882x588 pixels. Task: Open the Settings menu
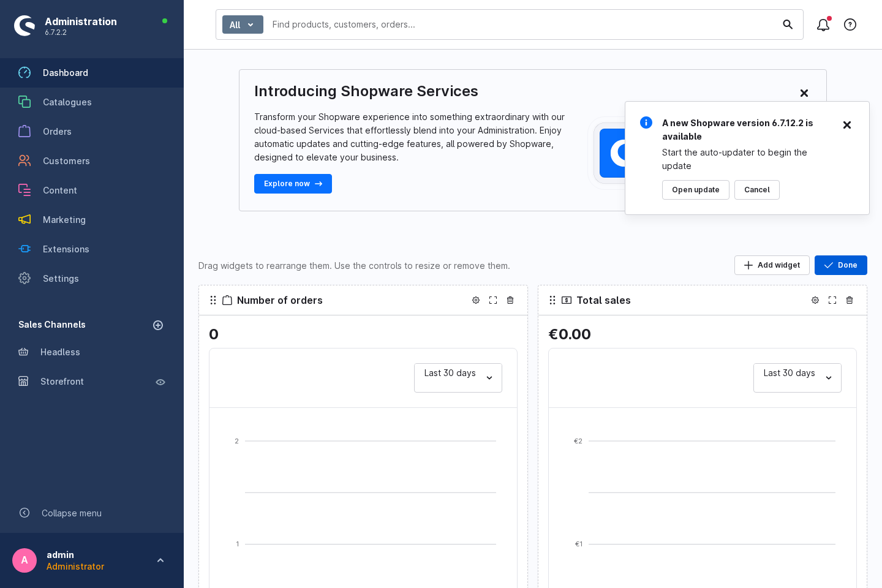pos(92,279)
